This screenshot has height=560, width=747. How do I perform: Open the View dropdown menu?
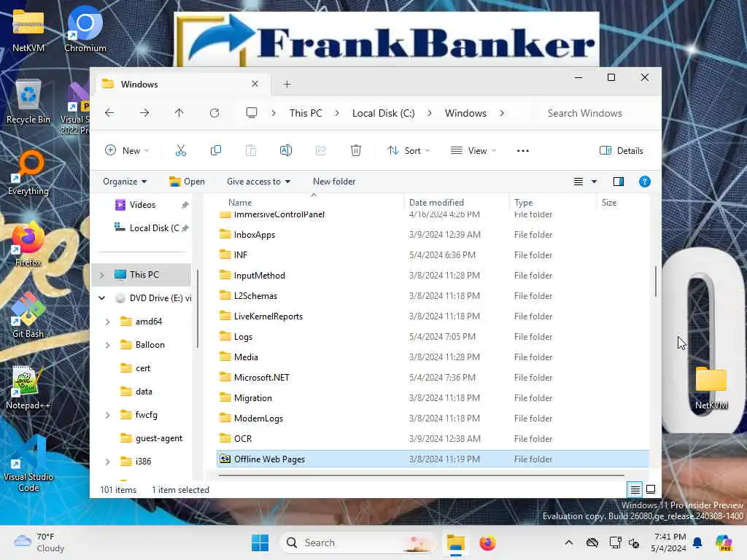[x=473, y=150]
